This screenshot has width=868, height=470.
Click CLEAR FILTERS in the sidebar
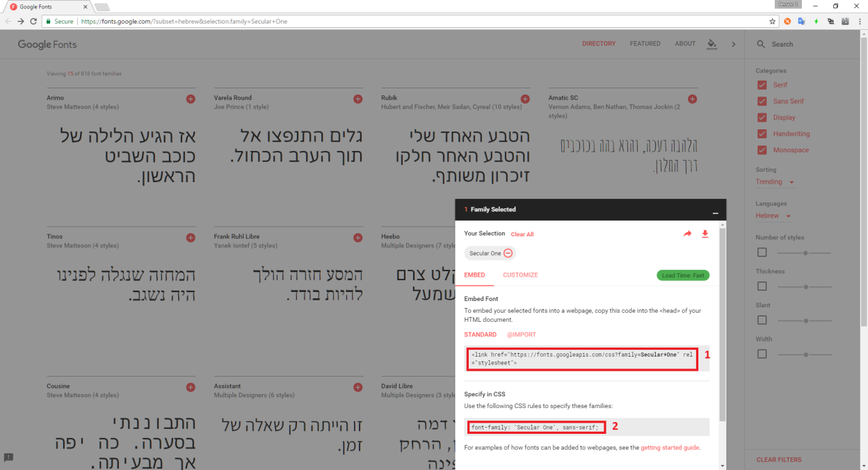(779, 460)
